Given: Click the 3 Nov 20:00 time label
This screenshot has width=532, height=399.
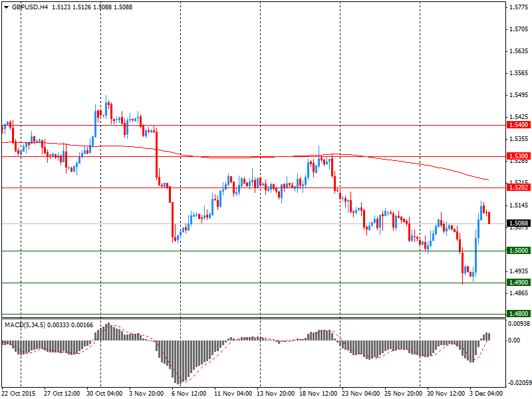Looking at the screenshot, I should [x=147, y=394].
